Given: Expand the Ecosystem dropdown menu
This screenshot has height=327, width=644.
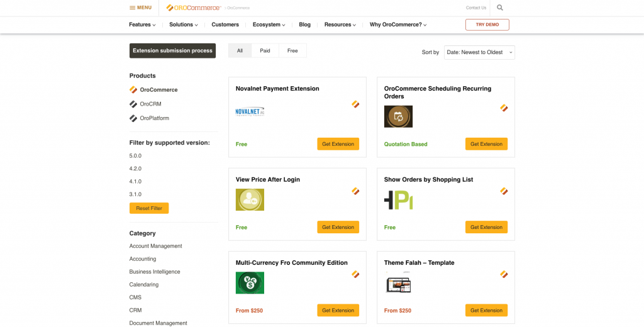Looking at the screenshot, I should (269, 25).
